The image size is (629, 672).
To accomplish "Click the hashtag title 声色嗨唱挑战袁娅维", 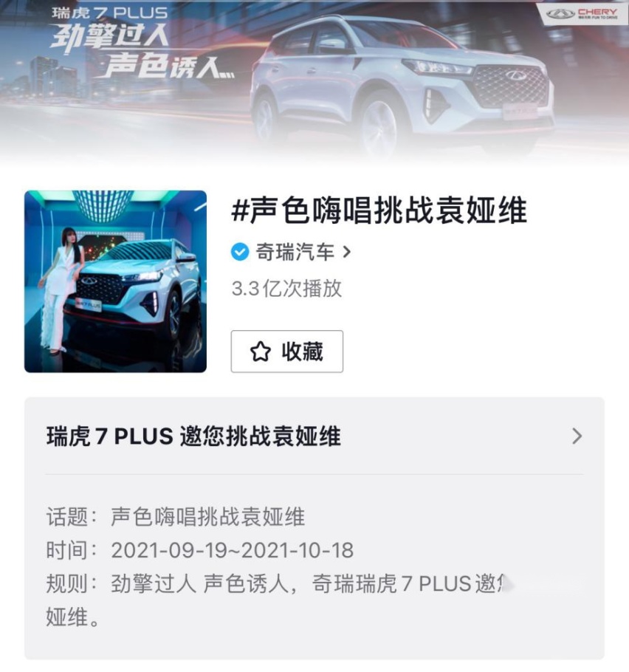I will (x=379, y=210).
